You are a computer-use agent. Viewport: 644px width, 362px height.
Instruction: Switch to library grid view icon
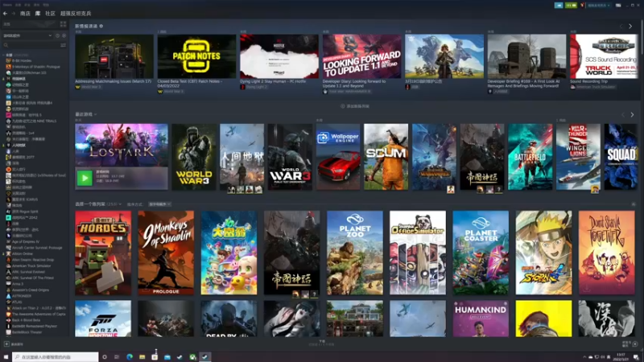pyautogui.click(x=63, y=24)
